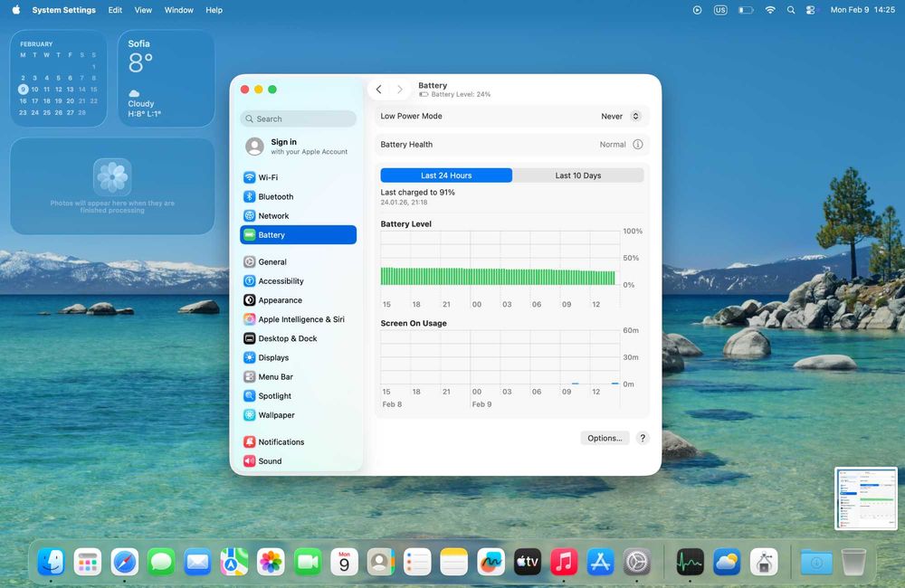The image size is (905, 588).
Task: Open Photos from the Dock
Action: [271, 562]
